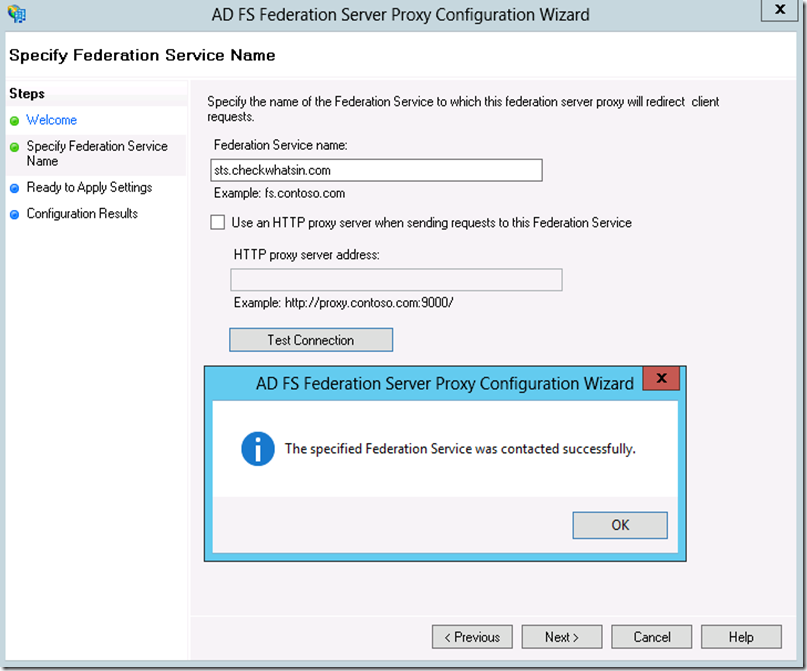The image size is (807, 671).
Task: Click the blue bullet beside Configuration Results
Action: (14, 214)
